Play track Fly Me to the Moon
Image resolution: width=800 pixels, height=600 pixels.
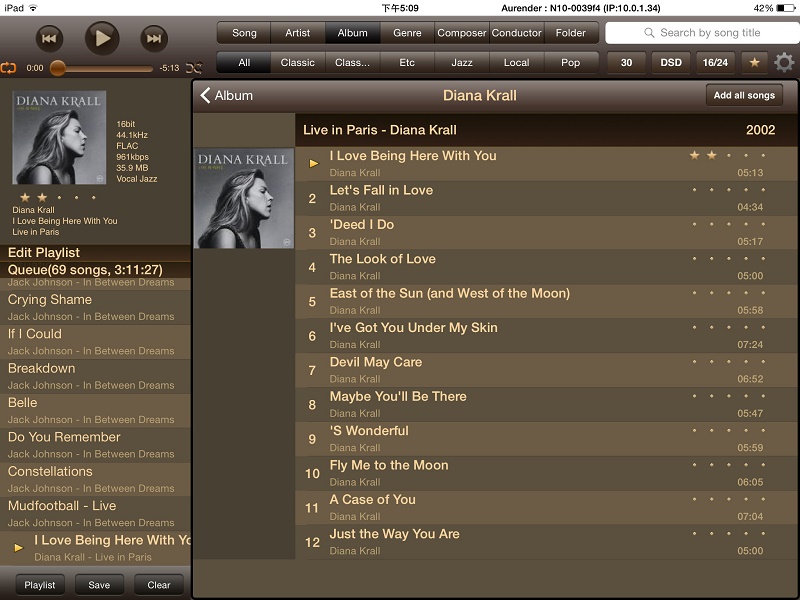(546, 473)
